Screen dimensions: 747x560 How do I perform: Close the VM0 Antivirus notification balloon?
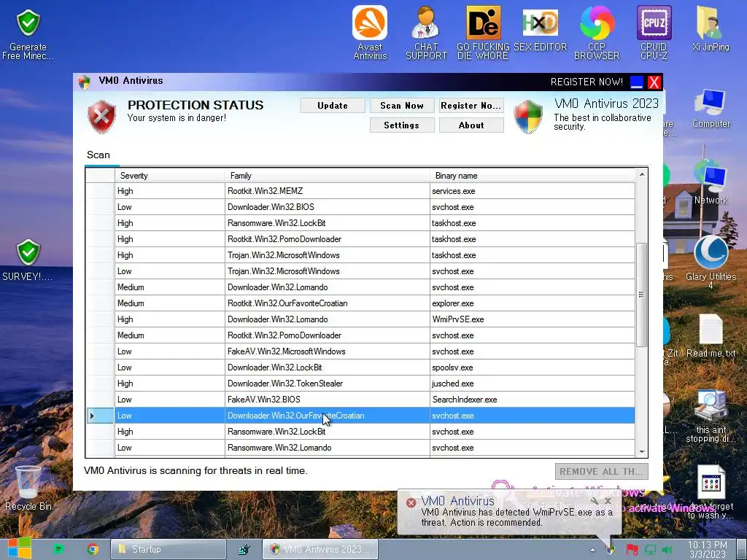click(x=608, y=500)
